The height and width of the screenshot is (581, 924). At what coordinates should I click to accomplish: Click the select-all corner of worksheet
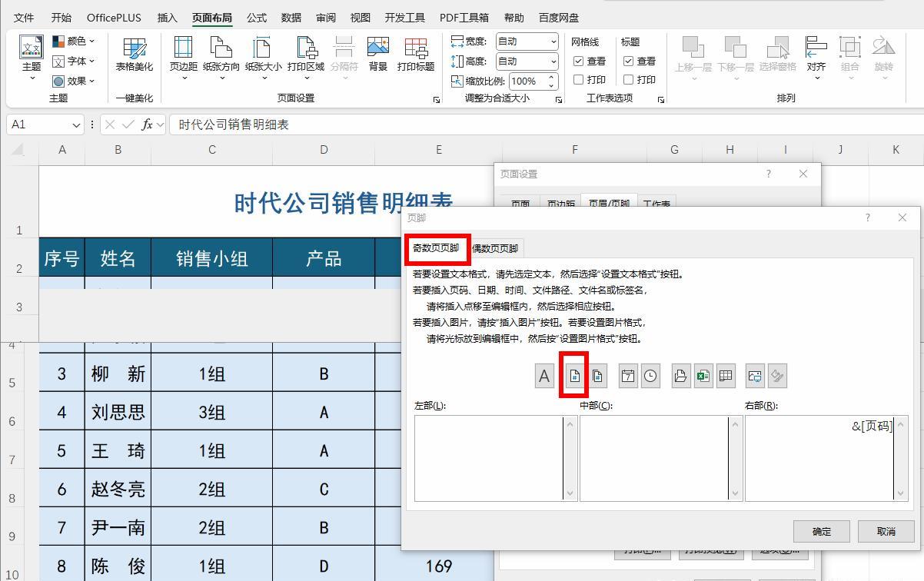tap(18, 150)
